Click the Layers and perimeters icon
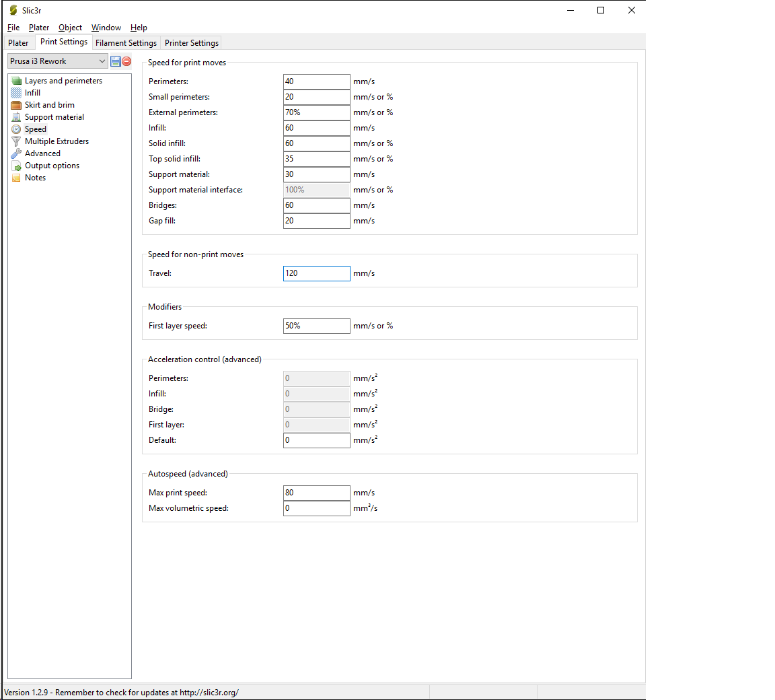 click(x=16, y=81)
